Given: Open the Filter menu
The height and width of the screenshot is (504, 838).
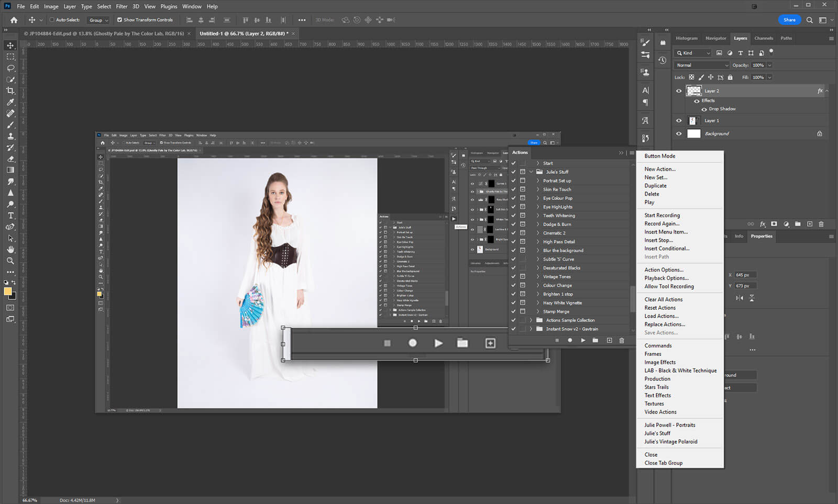Looking at the screenshot, I should click(x=122, y=6).
